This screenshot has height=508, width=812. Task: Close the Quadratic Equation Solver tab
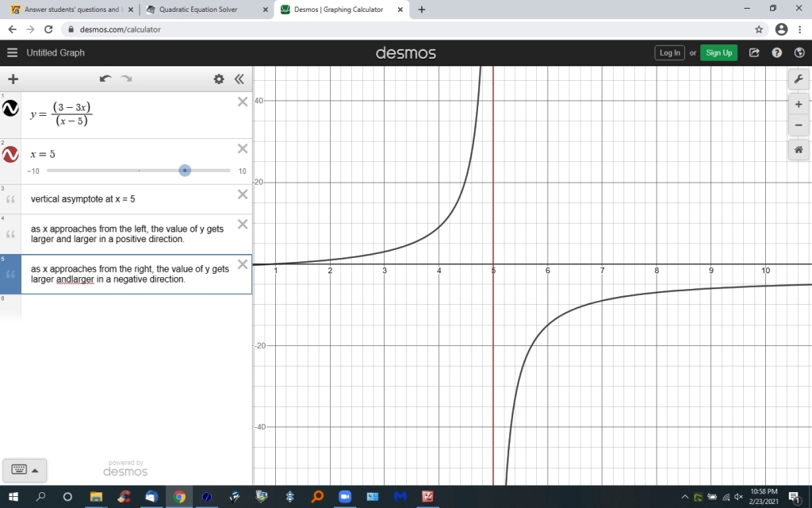265,10
